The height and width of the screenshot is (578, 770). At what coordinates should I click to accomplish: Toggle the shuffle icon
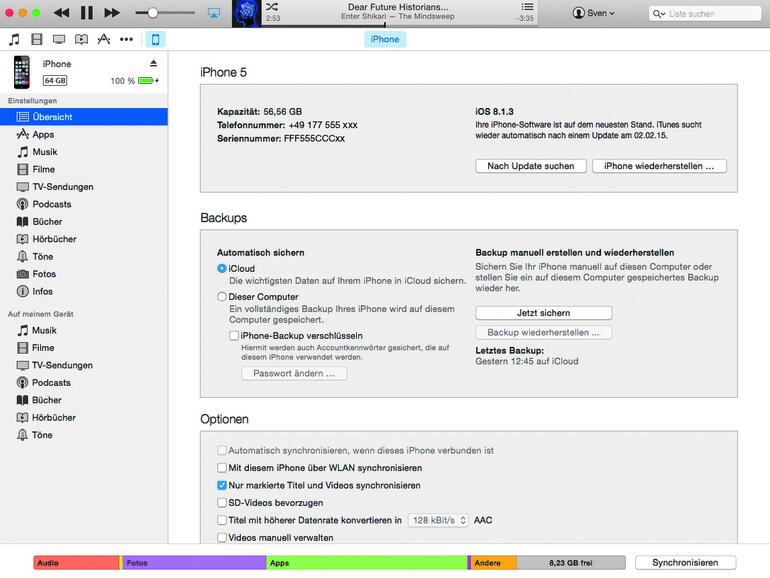pyautogui.click(x=272, y=6)
